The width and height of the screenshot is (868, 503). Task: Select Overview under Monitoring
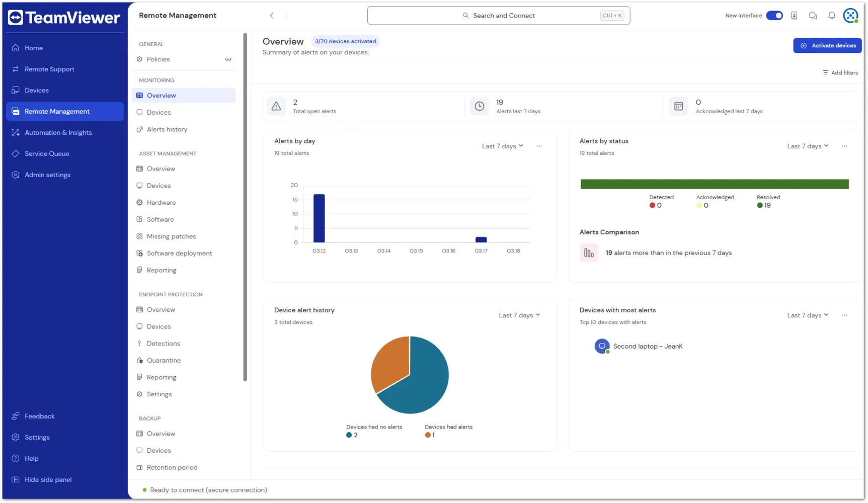coord(184,96)
